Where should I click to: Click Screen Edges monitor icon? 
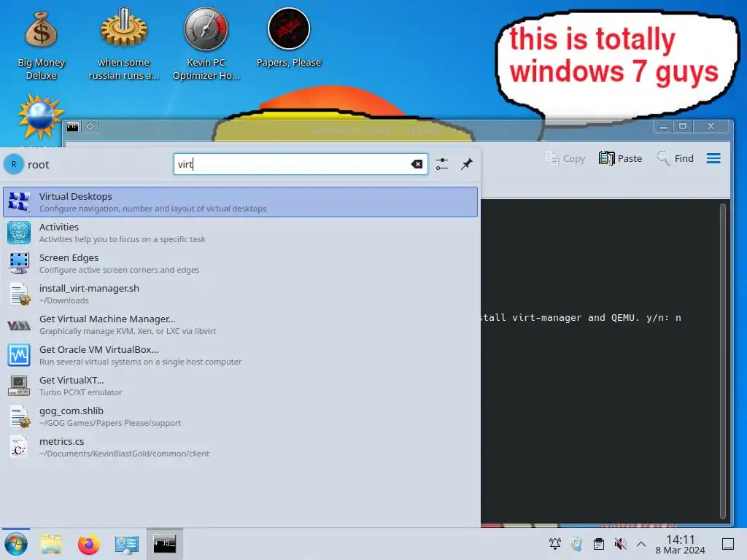(19, 263)
